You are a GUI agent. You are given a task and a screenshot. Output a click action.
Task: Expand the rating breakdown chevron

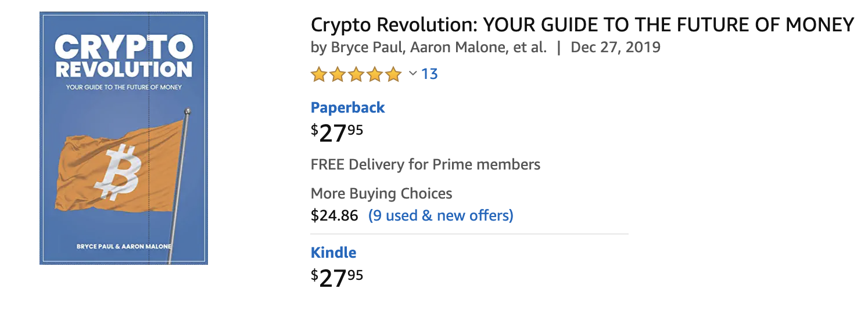coord(413,73)
